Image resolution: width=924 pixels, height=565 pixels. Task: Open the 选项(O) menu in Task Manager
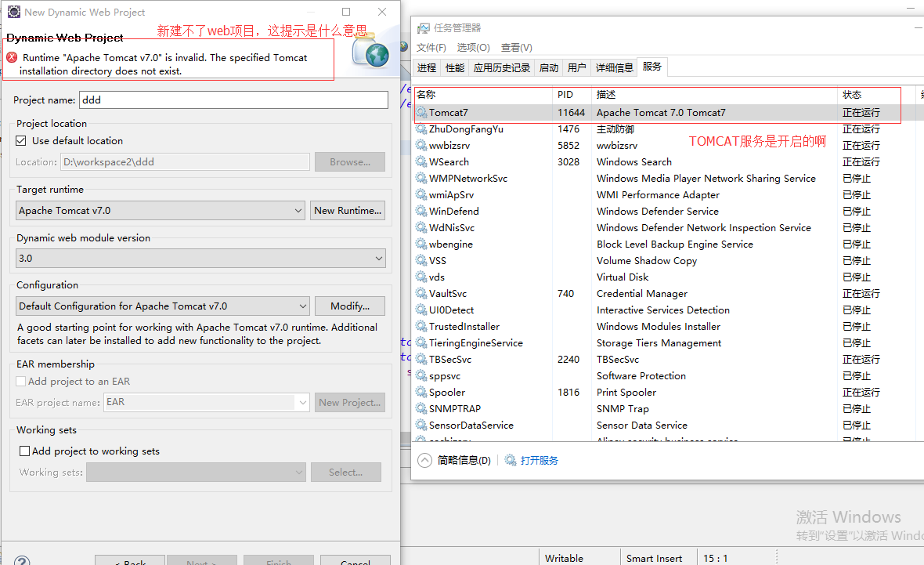[473, 48]
